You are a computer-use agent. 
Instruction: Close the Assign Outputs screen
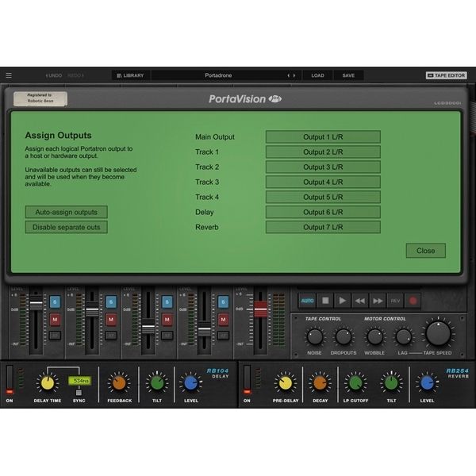point(425,251)
